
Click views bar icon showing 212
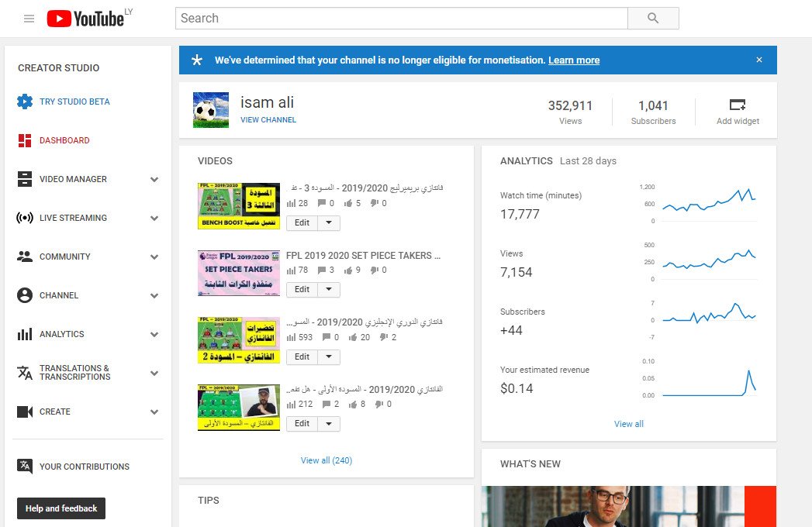pos(291,405)
